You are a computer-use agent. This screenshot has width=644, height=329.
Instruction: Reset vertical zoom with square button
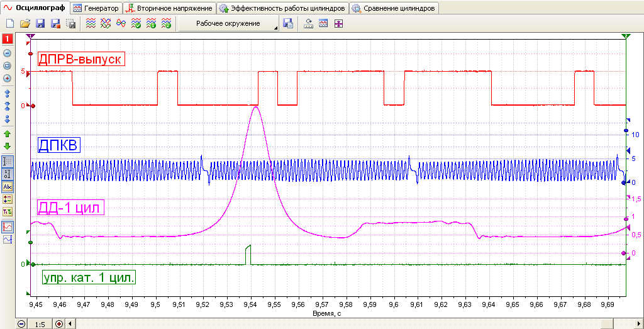pyautogui.click(x=8, y=65)
